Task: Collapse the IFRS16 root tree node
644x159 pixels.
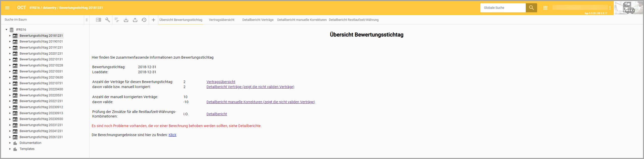Action: [7, 30]
